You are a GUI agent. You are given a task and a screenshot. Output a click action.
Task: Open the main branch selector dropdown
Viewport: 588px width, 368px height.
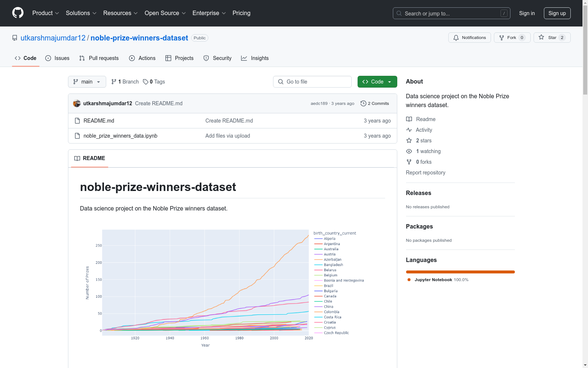tap(87, 82)
